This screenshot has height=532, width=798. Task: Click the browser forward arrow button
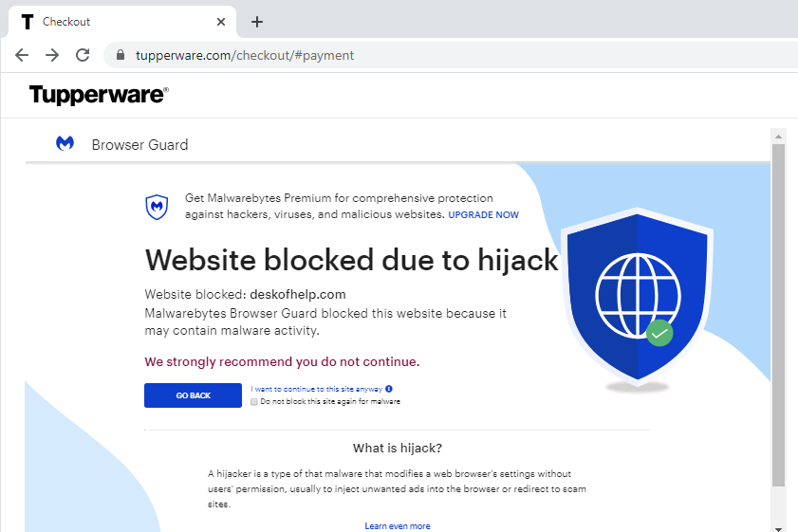pyautogui.click(x=52, y=55)
